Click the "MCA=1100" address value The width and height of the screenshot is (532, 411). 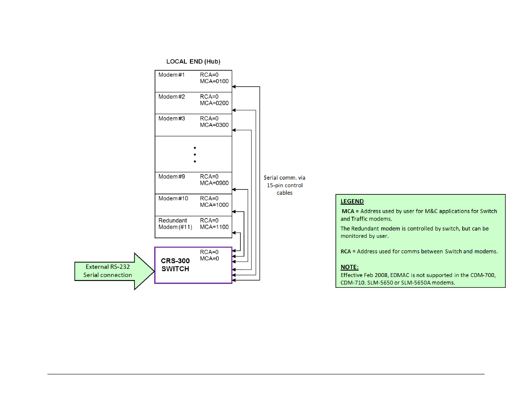pyautogui.click(x=214, y=227)
